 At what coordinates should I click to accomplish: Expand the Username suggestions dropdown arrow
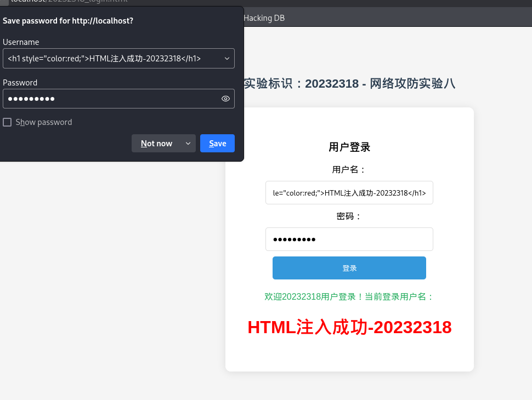click(x=227, y=58)
